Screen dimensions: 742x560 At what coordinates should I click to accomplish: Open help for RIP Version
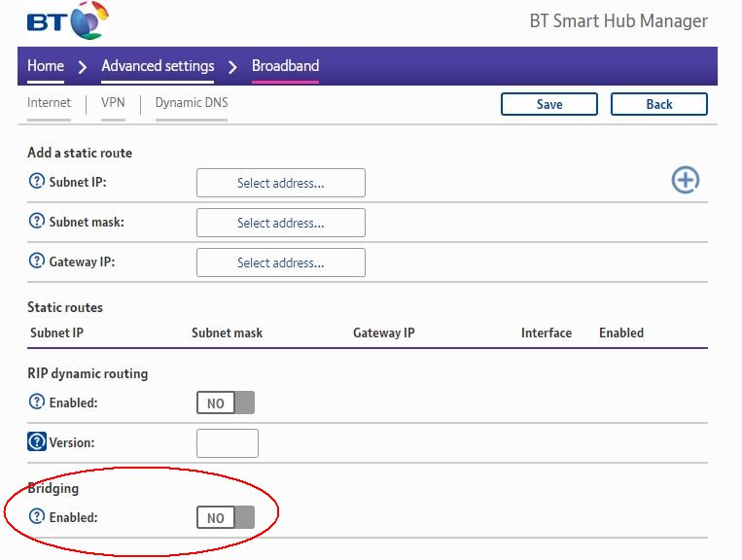point(36,441)
